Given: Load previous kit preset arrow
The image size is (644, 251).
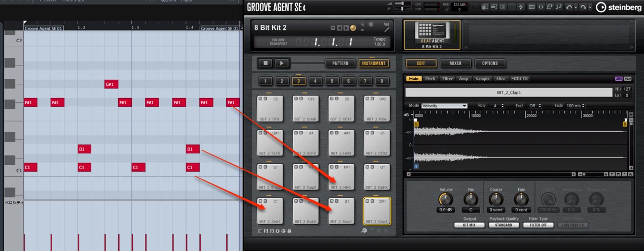Looking at the screenshot, I should click(340, 28).
